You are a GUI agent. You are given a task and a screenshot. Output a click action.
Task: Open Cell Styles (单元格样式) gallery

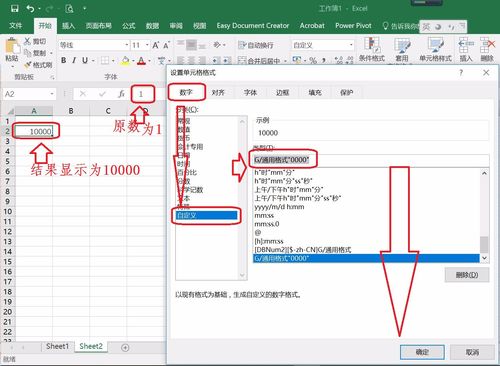[x=435, y=50]
